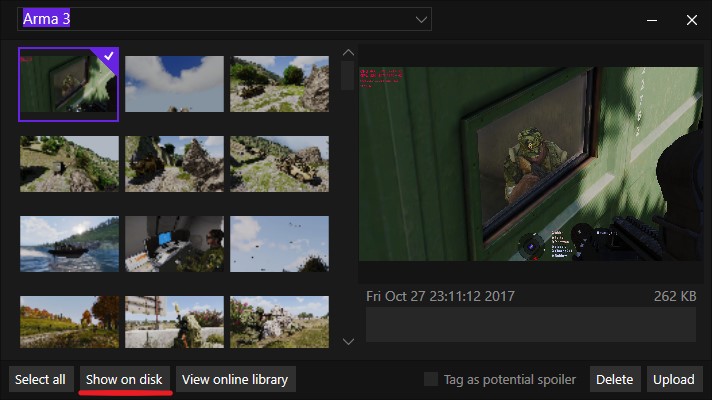Click the Select all button
This screenshot has height=400, width=712.
40,379
